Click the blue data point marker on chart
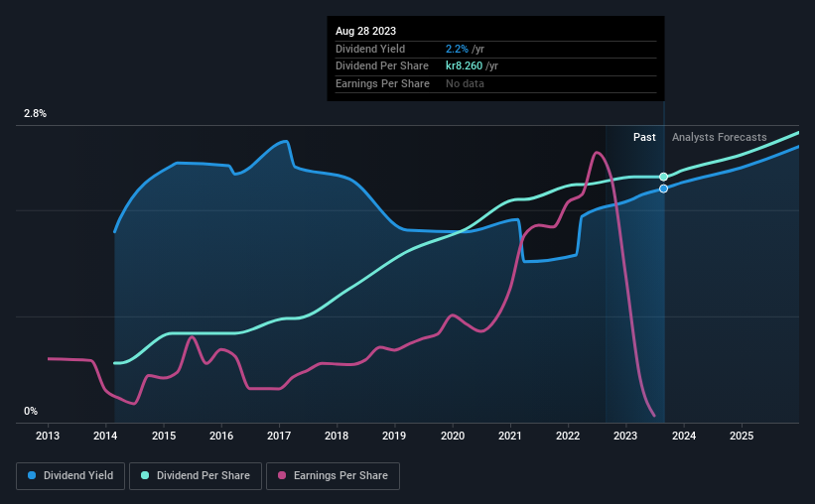Viewport: 815px width, 504px height. pos(663,189)
